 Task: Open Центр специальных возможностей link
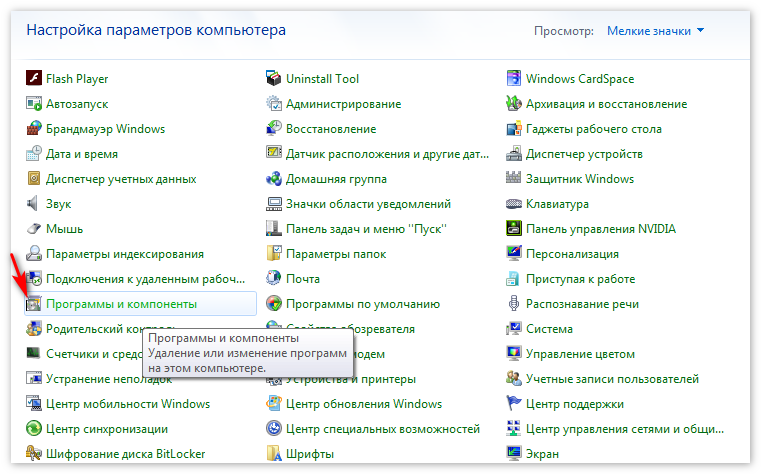pyautogui.click(x=383, y=429)
